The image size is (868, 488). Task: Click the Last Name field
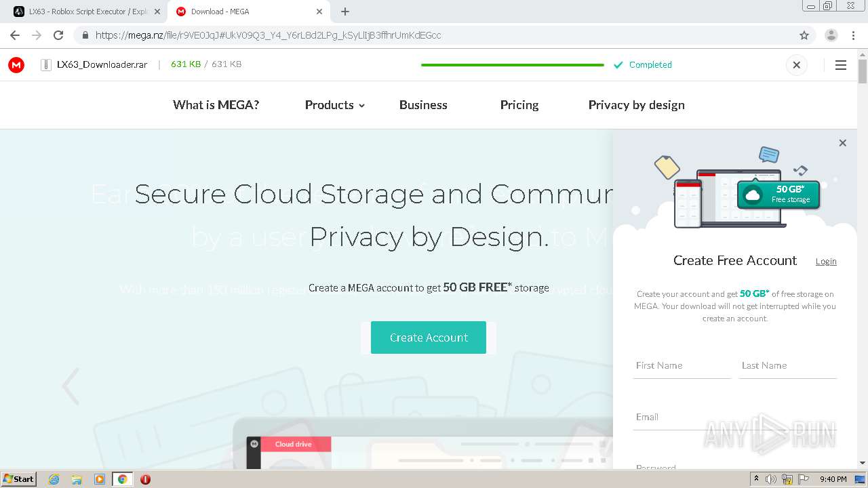click(x=787, y=366)
